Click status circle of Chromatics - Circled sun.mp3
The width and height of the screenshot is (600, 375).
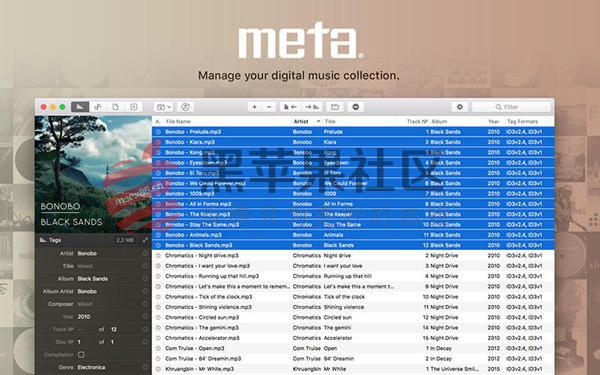[x=158, y=318]
